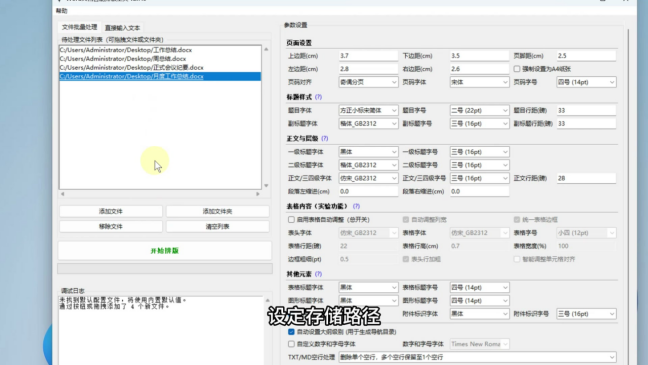
Task: Click the 段落右缩进(cm) input field
Action: point(479,191)
